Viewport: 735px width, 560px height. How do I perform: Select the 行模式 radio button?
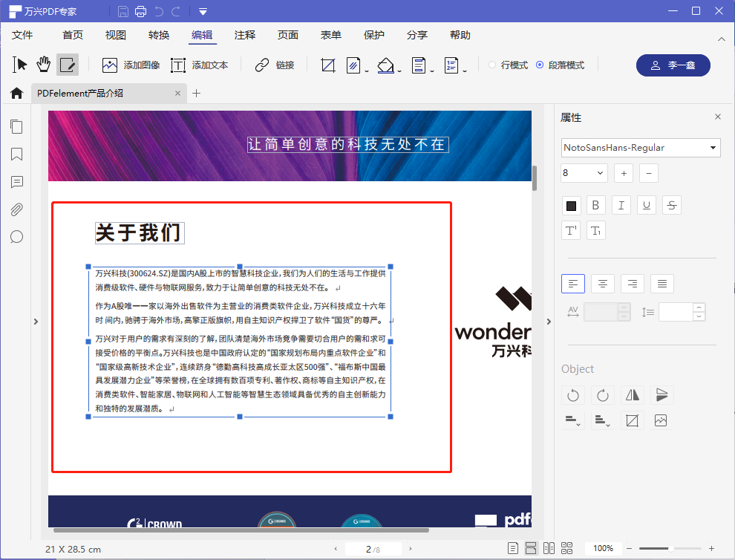(492, 65)
